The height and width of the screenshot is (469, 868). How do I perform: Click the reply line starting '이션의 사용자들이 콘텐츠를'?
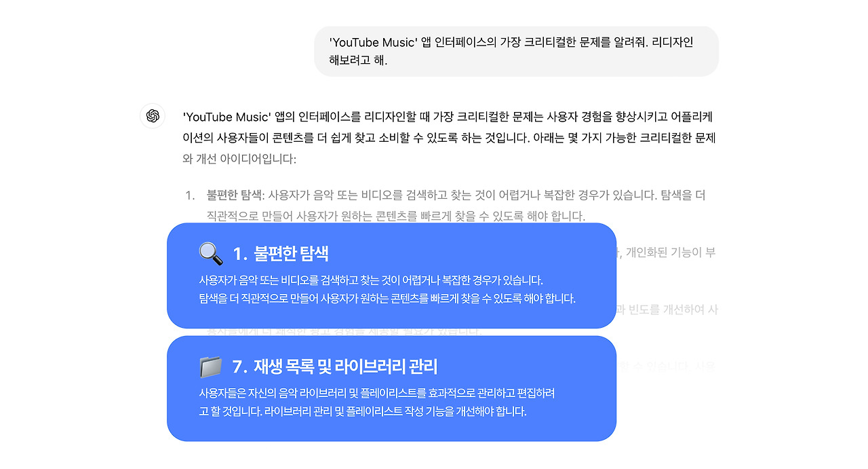pyautogui.click(x=450, y=138)
